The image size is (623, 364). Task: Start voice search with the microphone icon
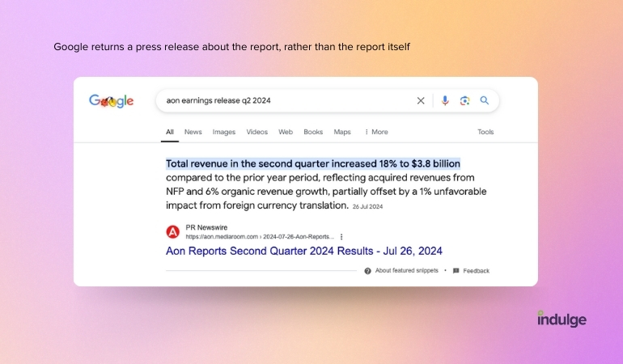point(445,100)
